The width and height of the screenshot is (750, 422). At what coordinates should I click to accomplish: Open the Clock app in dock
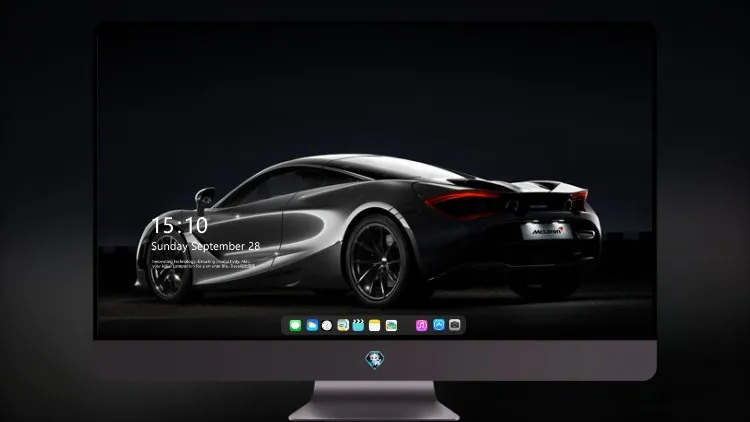[x=327, y=325]
